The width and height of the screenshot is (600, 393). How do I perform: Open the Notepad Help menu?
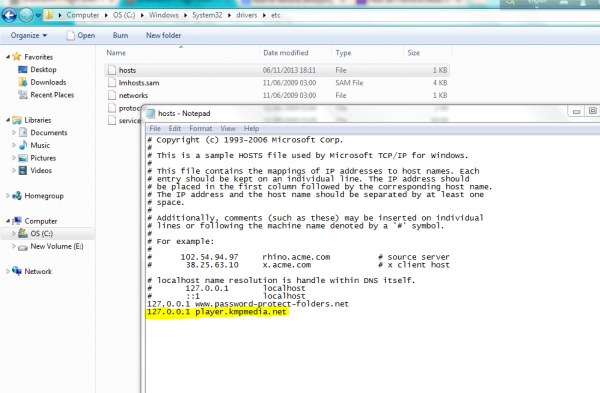[x=251, y=128]
